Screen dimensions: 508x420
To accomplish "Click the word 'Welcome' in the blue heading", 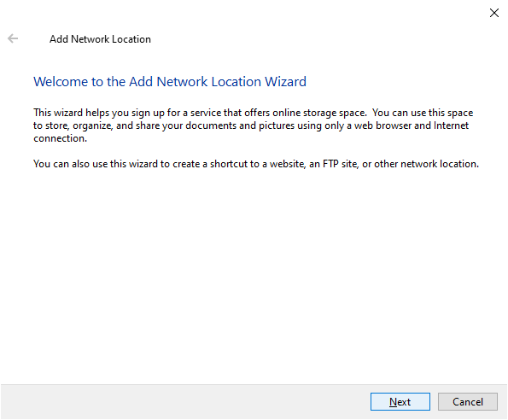I will (x=61, y=82).
